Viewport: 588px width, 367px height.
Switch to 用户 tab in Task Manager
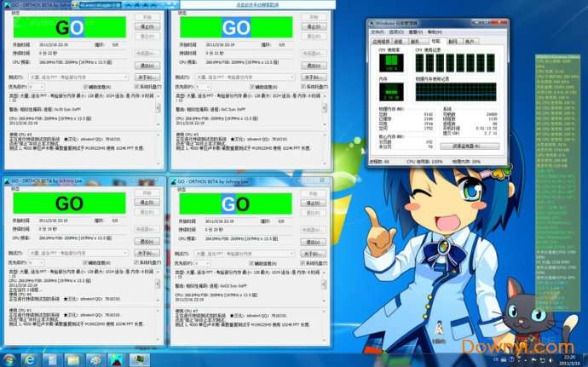(x=470, y=42)
